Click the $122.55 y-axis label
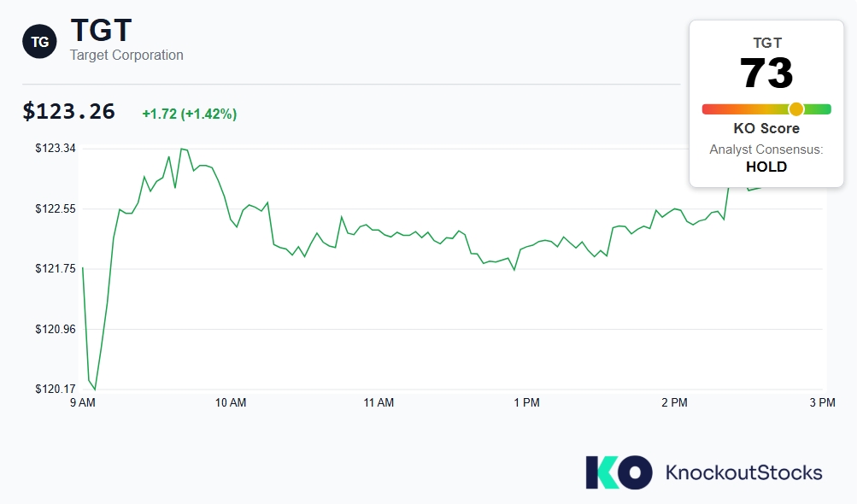The image size is (863, 504). [56, 208]
